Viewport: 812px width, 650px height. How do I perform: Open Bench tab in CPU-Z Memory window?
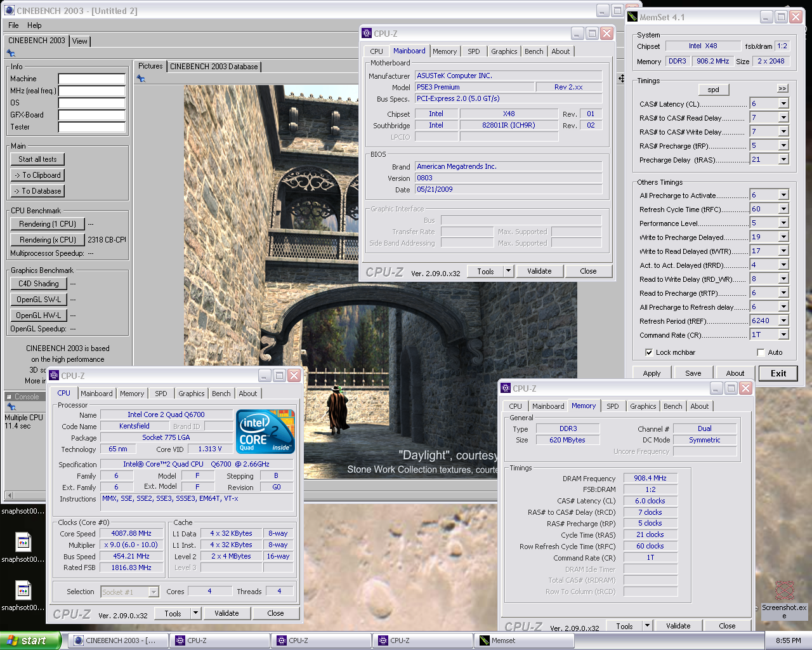[672, 406]
